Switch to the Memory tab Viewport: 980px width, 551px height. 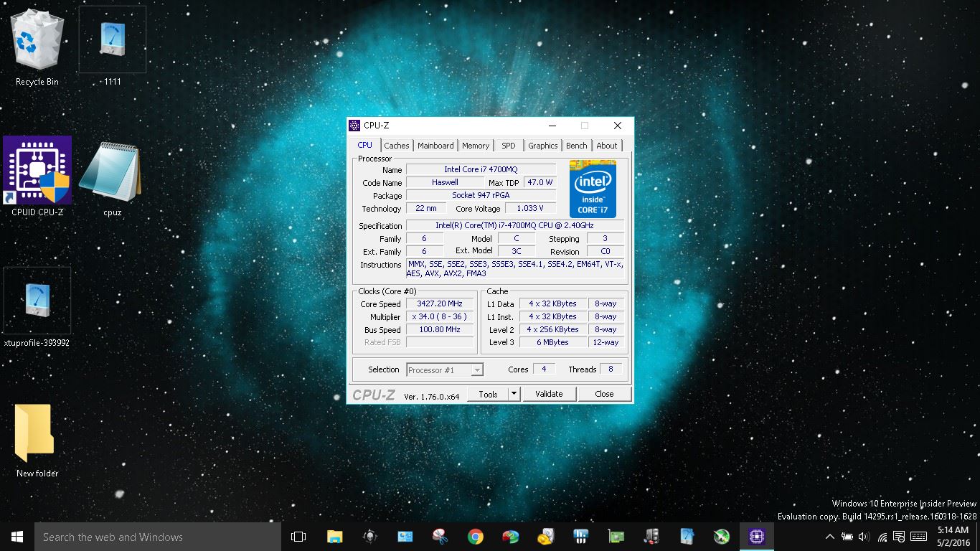(476, 146)
